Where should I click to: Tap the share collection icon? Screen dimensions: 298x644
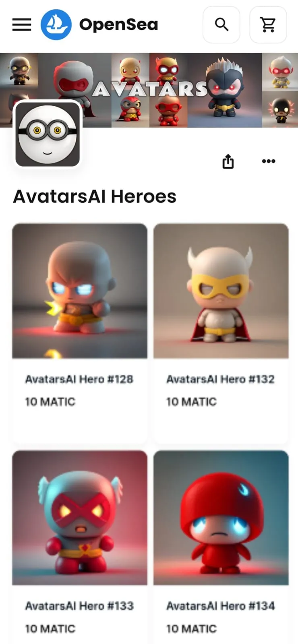click(228, 161)
